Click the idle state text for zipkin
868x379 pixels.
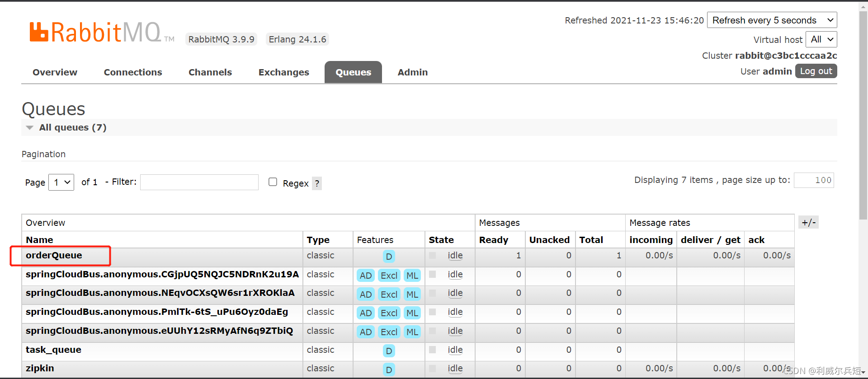click(x=455, y=369)
